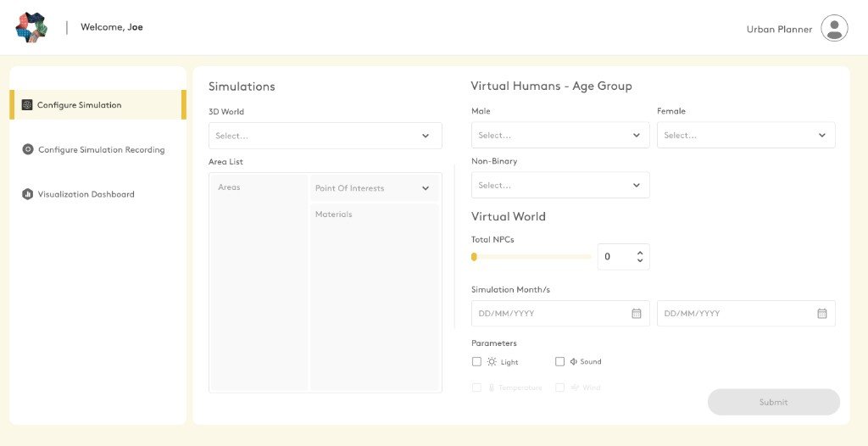868x446 pixels.
Task: Click the Parameters label
Action: 494,343
